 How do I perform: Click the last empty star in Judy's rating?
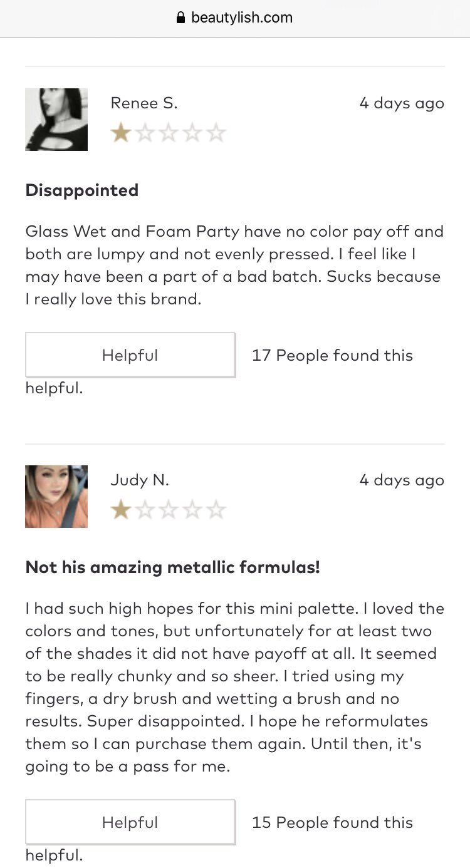click(x=216, y=510)
